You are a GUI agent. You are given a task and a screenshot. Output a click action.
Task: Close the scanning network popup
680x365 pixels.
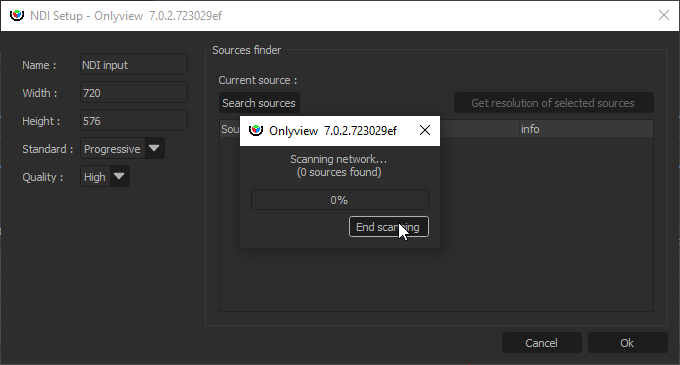[x=425, y=130]
